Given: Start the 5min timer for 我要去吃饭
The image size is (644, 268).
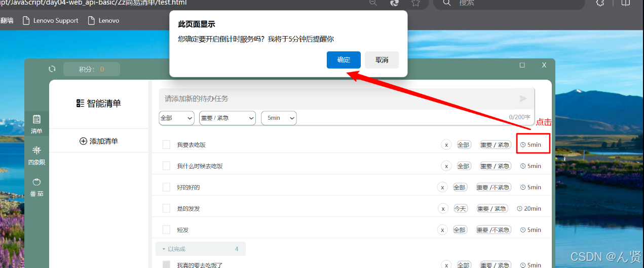Looking at the screenshot, I should (x=531, y=145).
